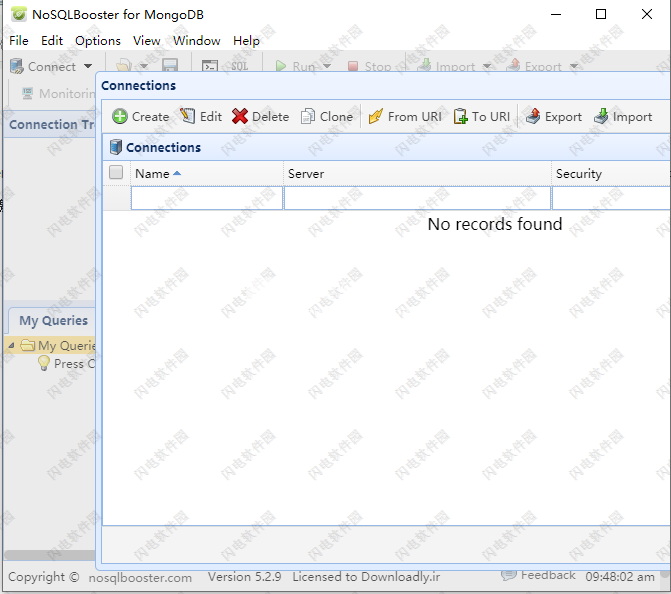The width and height of the screenshot is (671, 594).
Task: Click the open file folder icon
Action: pyautogui.click(x=124, y=65)
